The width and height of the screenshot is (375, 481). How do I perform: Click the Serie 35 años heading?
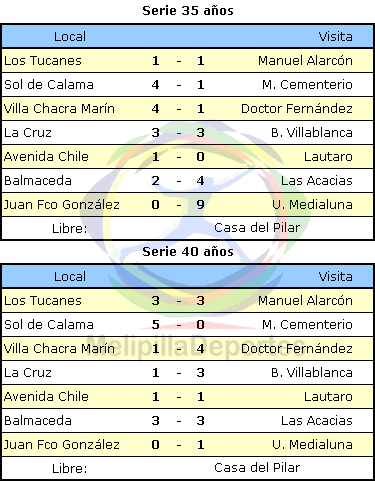click(188, 11)
